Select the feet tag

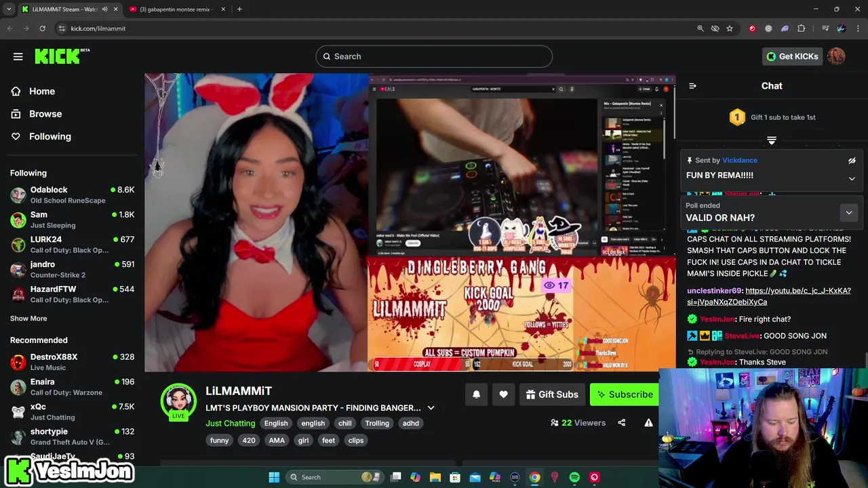(328, 441)
